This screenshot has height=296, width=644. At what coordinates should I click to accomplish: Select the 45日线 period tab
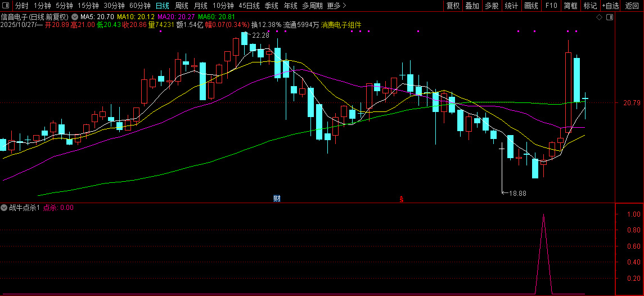point(249,6)
